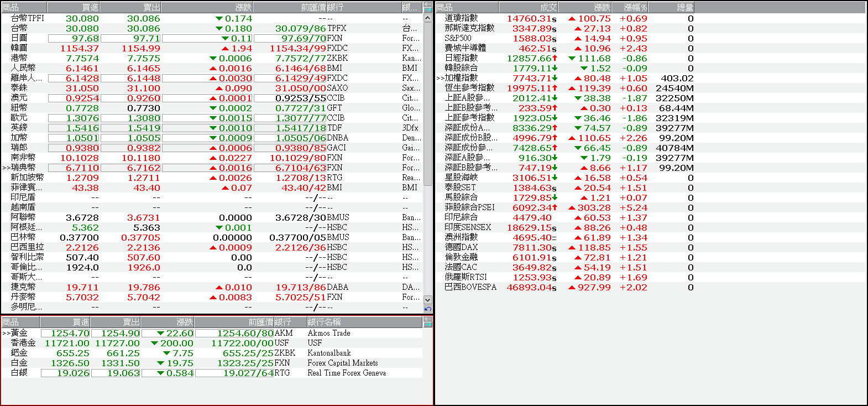Select the 瑞典幣 currency row

212,168
